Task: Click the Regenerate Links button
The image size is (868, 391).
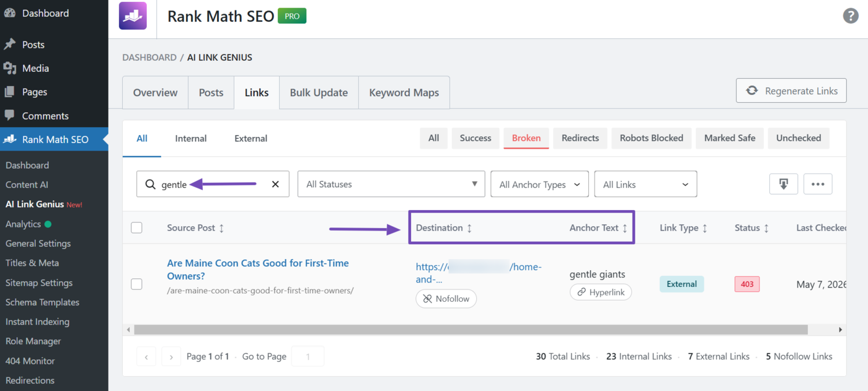Action: click(791, 90)
